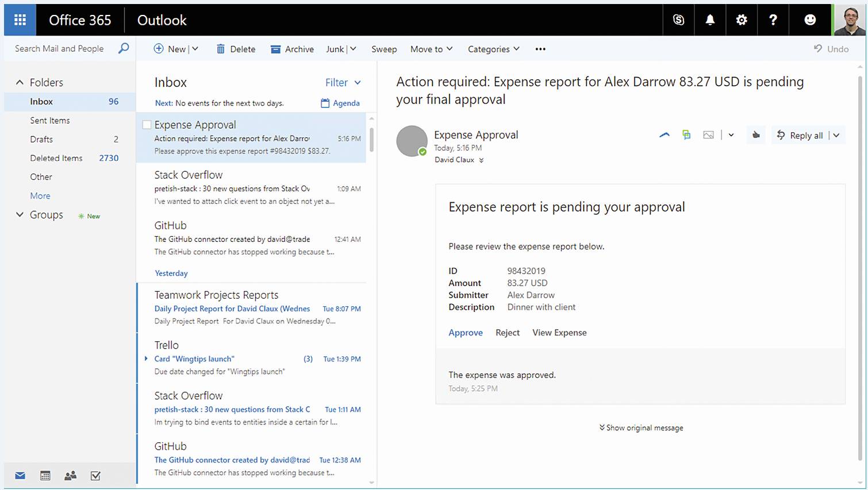The image size is (868, 490).
Task: Click the Groups New link
Action: pos(90,216)
